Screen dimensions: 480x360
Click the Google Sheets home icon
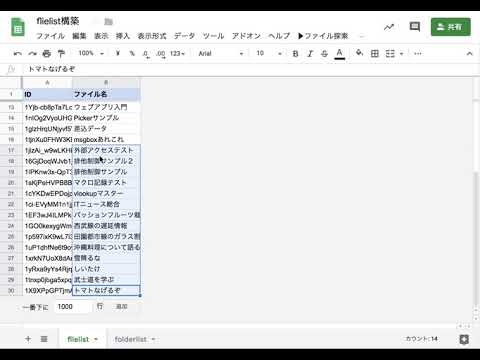pos(18,27)
